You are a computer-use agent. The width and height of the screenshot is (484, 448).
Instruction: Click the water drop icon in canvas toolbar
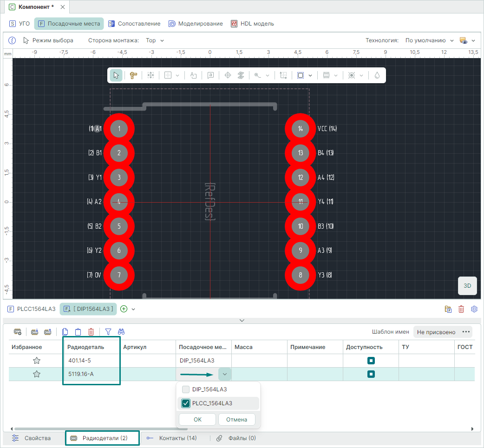coord(377,75)
